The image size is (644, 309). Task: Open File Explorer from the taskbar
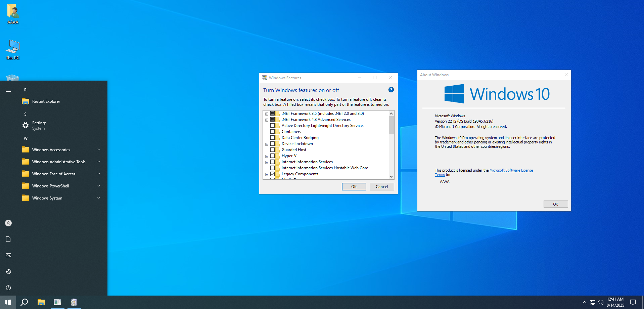click(x=41, y=302)
